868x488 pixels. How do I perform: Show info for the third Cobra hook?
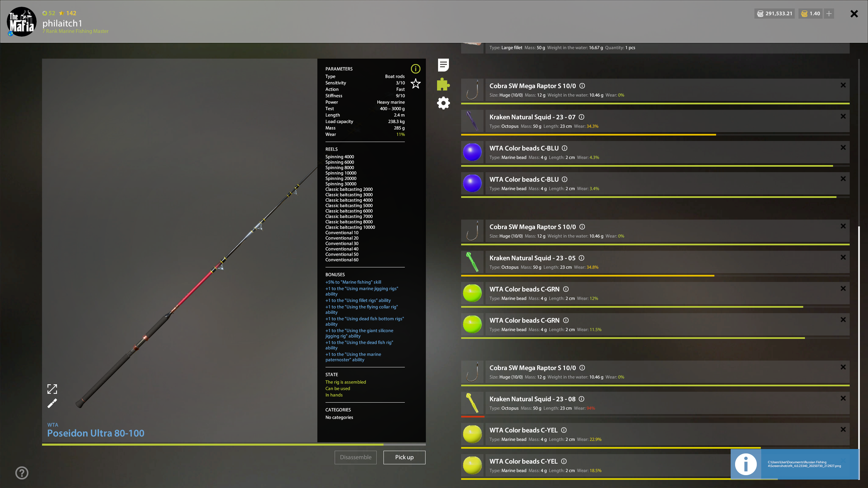tap(582, 368)
